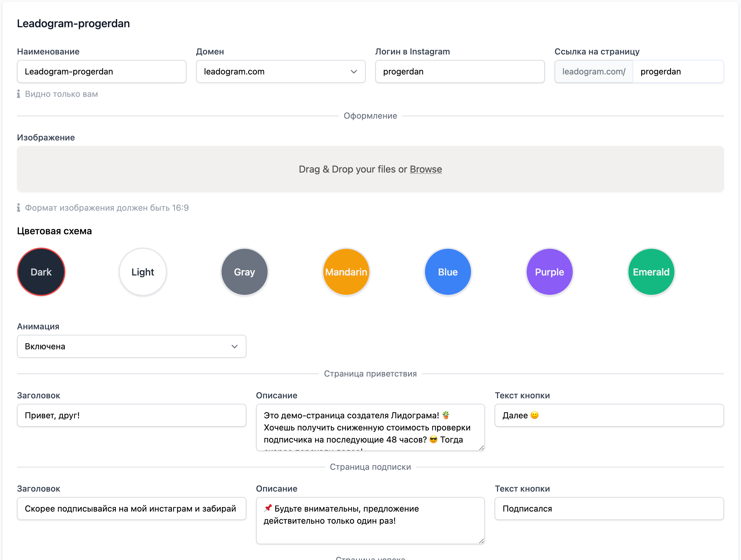Pick the Blue color swatch
741x560 pixels.
tap(448, 272)
